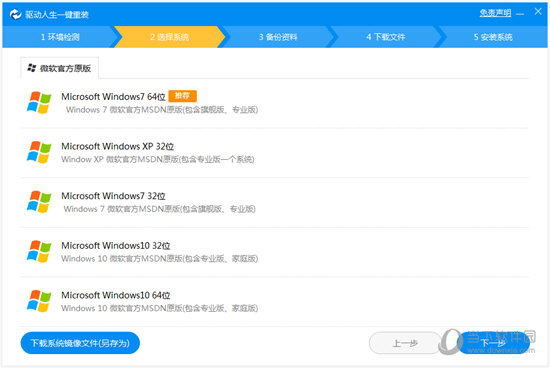Click the 上一步 button
Image resolution: width=550 pixels, height=368 pixels.
(x=405, y=343)
